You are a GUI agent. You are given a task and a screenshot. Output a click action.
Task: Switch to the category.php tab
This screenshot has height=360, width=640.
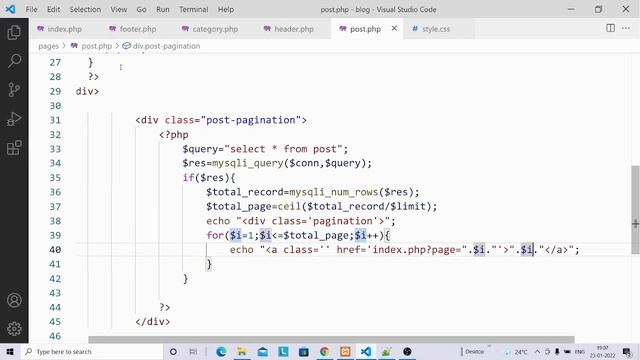pyautogui.click(x=215, y=29)
